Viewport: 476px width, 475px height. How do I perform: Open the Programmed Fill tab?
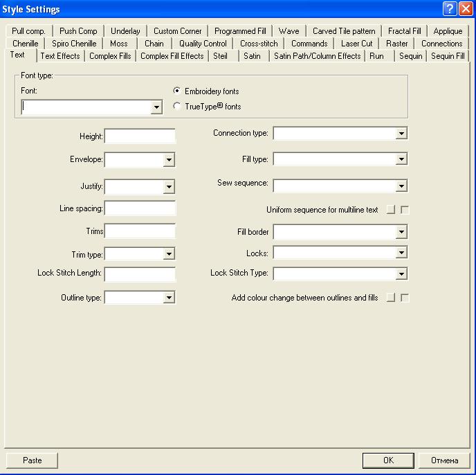coord(241,31)
